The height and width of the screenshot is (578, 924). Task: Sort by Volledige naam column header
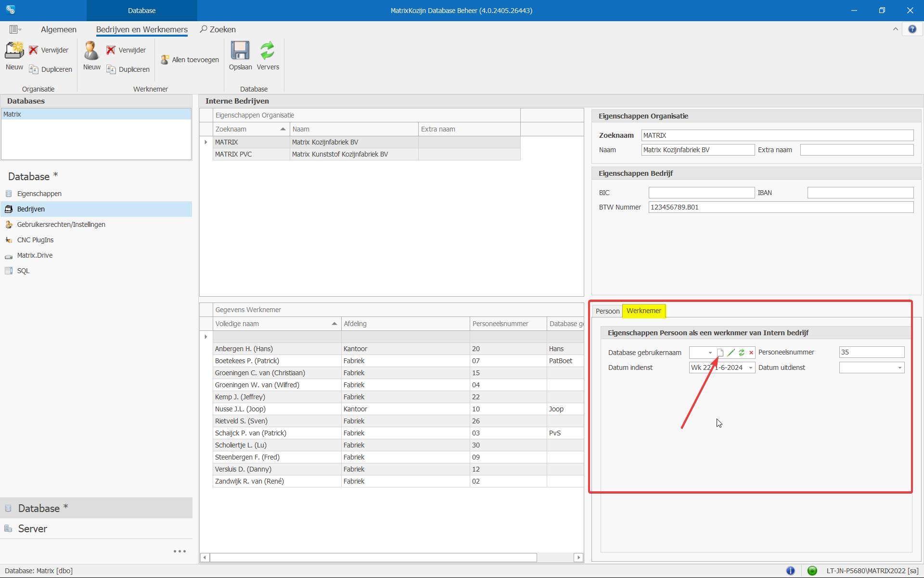tap(277, 324)
